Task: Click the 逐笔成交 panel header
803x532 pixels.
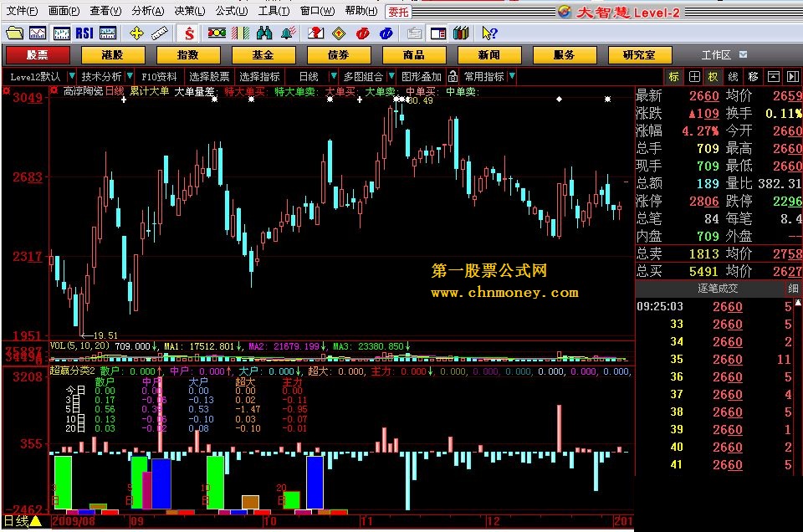Action: pyautogui.click(x=718, y=289)
